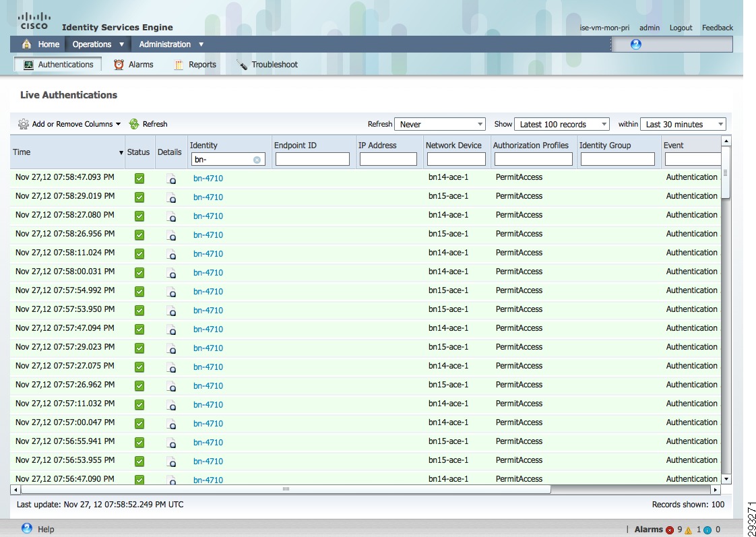
Task: Click the Reports grid icon
Action: tap(179, 65)
